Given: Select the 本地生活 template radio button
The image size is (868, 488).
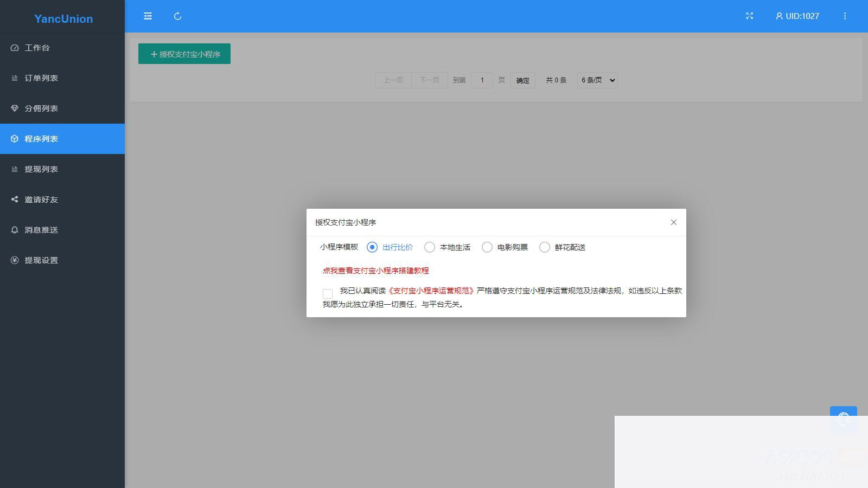Looking at the screenshot, I should pyautogui.click(x=430, y=247).
